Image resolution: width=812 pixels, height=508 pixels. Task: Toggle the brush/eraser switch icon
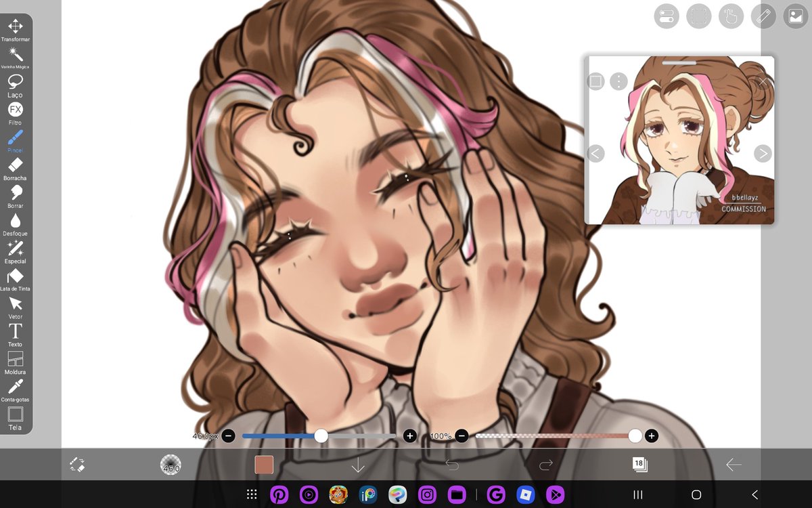point(77,465)
